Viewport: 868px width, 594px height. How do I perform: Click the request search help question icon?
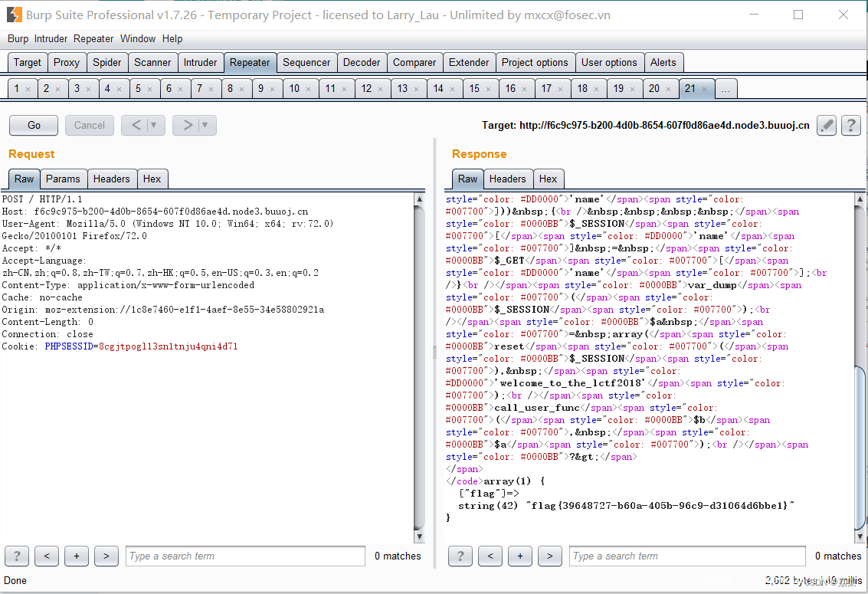pos(17,556)
